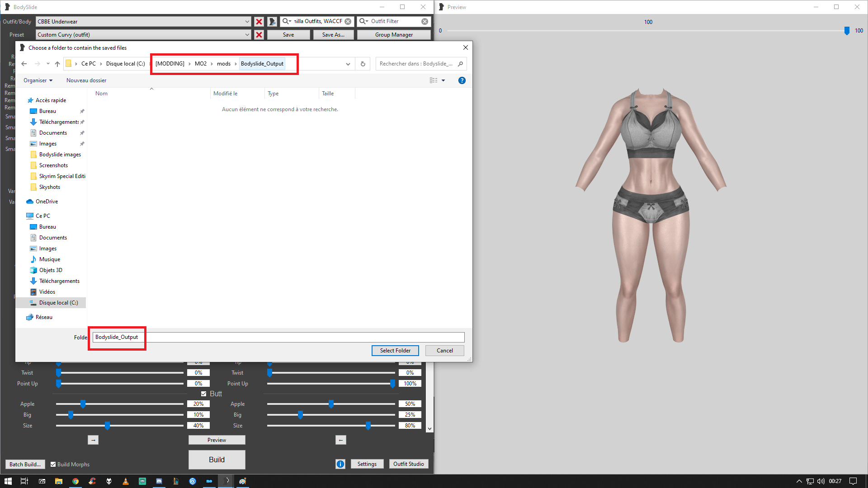Viewport: 868px width, 488px height.
Task: Open OneDrive in the navigation pane
Action: (x=47, y=202)
